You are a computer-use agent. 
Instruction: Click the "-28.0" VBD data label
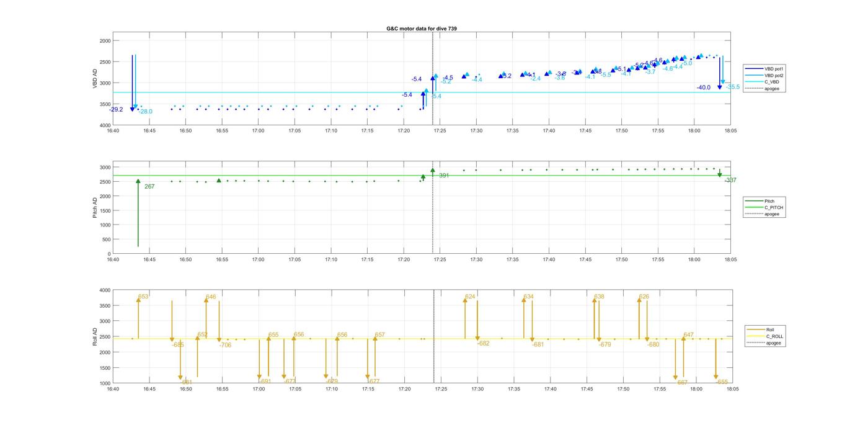coord(145,112)
